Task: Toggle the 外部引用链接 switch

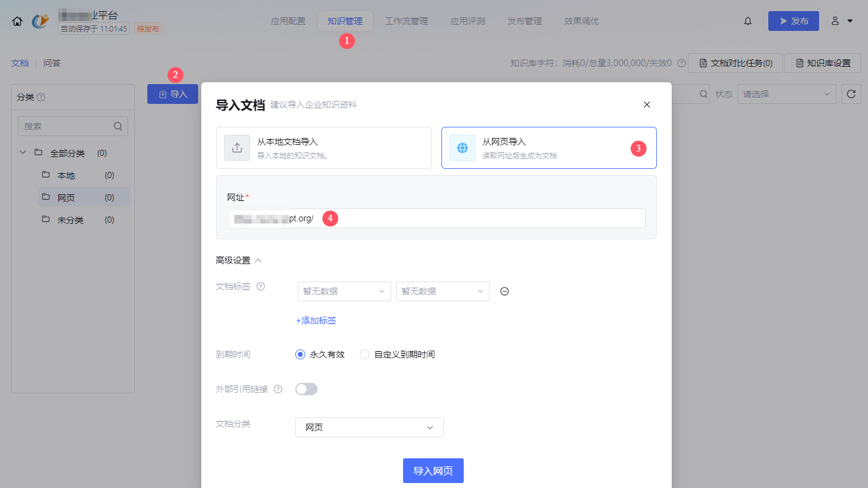Action: pyautogui.click(x=306, y=389)
